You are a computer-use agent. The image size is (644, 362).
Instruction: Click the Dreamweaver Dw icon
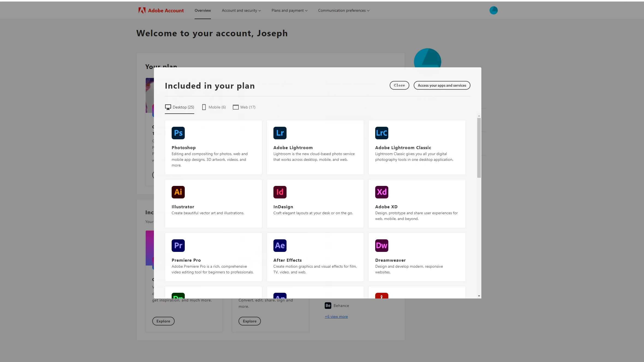click(381, 246)
